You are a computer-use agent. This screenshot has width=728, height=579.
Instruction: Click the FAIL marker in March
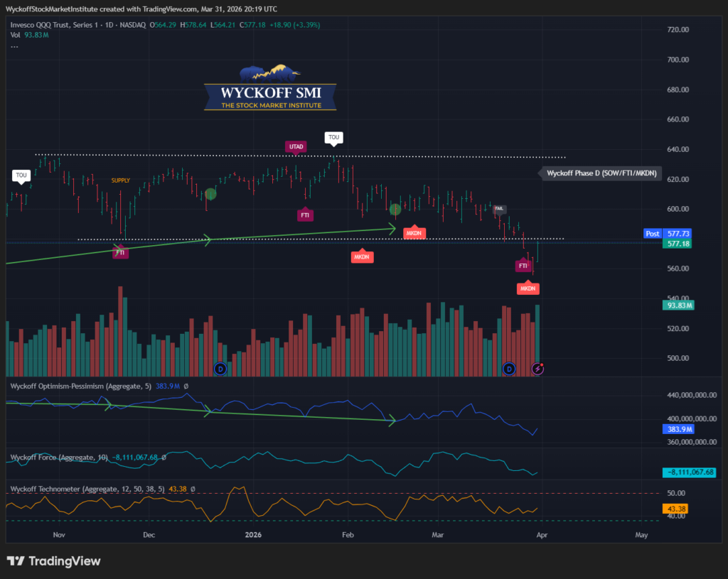point(500,209)
